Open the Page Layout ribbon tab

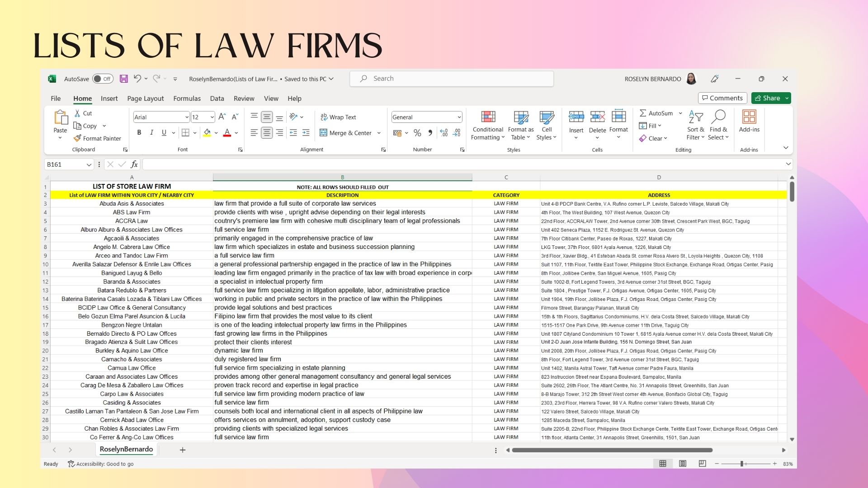(145, 99)
